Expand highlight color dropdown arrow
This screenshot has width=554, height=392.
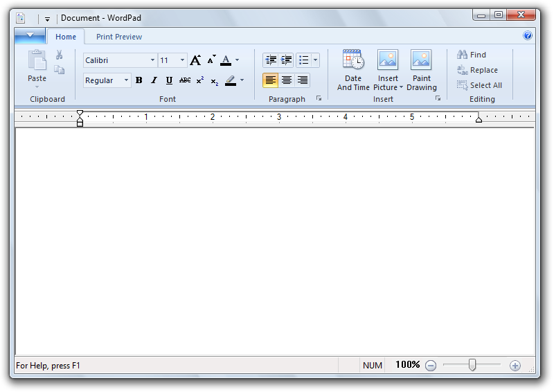(242, 80)
